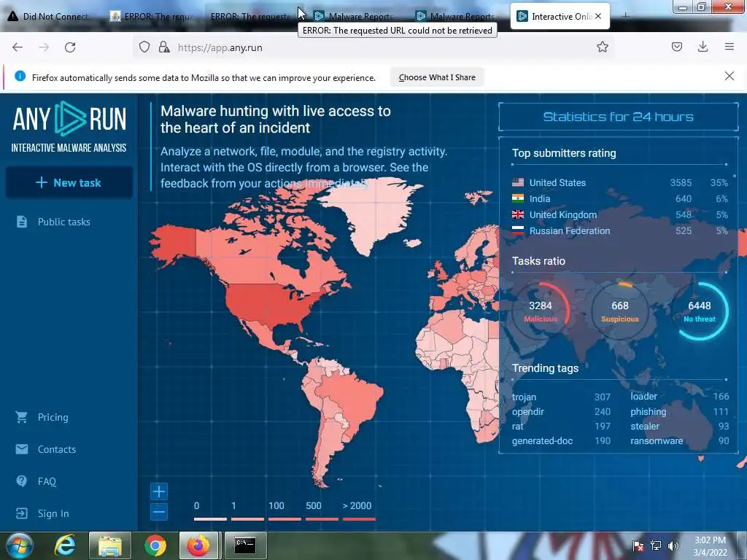747x560 pixels.
Task: Open Public tasks in sidebar
Action: click(64, 222)
